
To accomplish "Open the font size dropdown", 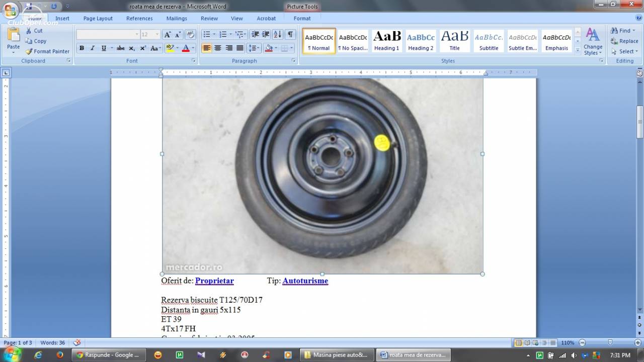I will [x=157, y=35].
